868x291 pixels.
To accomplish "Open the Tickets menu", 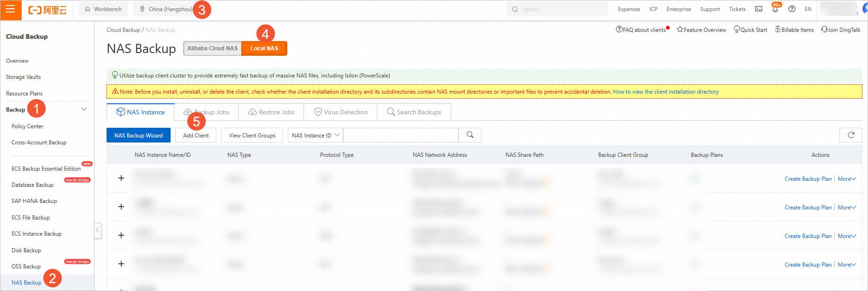I will [x=737, y=9].
